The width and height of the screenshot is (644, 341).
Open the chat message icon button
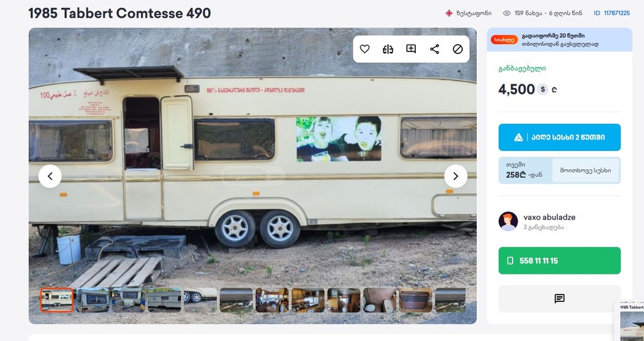tap(559, 299)
